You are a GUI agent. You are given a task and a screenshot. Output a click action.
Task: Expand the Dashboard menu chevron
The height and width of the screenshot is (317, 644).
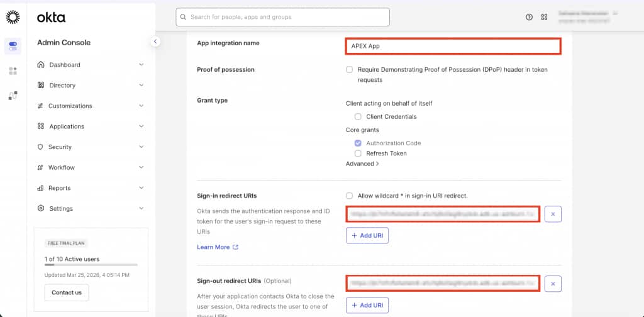pyautogui.click(x=142, y=64)
